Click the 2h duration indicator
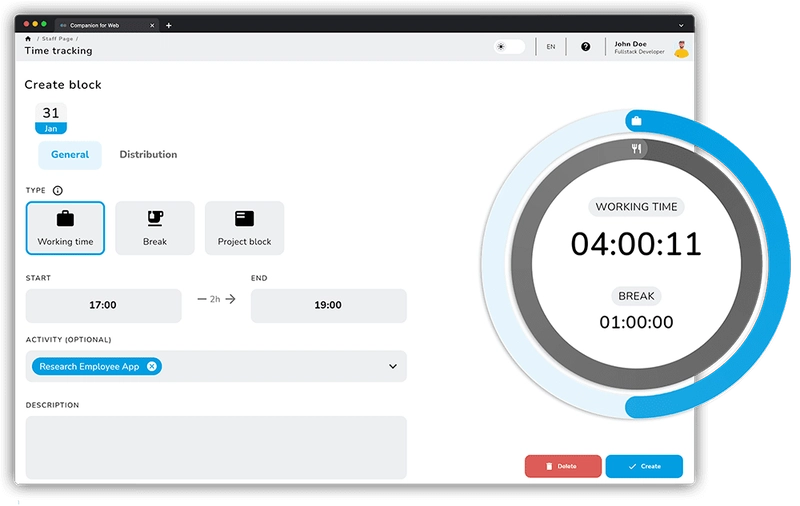This screenshot has width=800, height=506. 215,299
